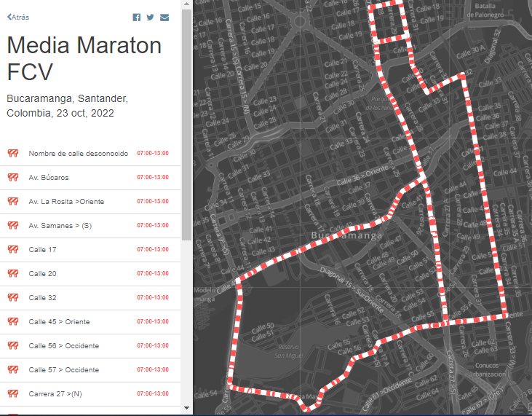
Task: Click the barrier icon beside Calle 20
Action: click(x=13, y=274)
